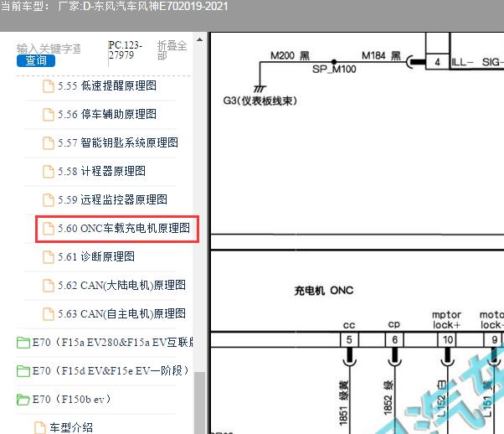Open 5.62 CAN(大陆电机)原理图
The width and height of the screenshot is (504, 434).
(x=121, y=286)
